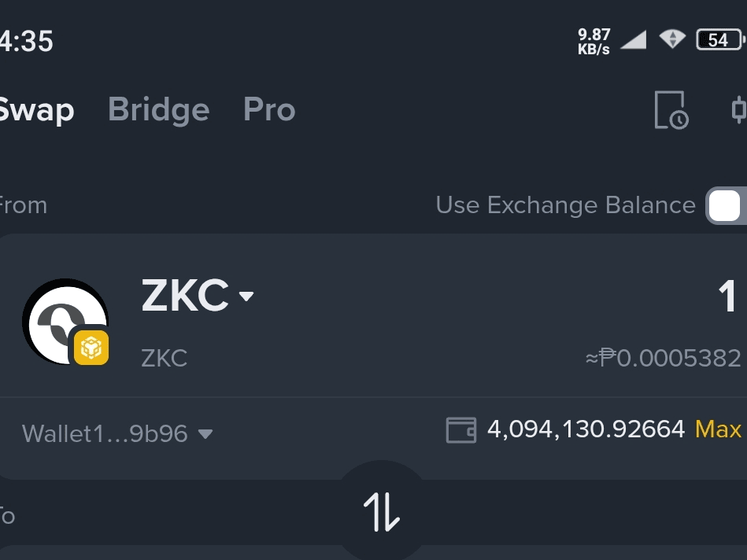Open the swap order history icon

(x=671, y=110)
